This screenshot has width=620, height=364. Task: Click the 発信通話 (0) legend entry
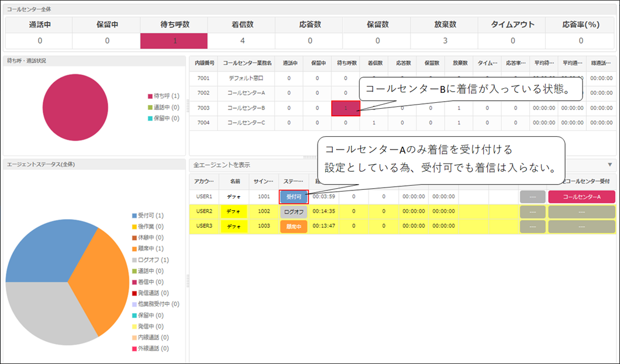151,293
